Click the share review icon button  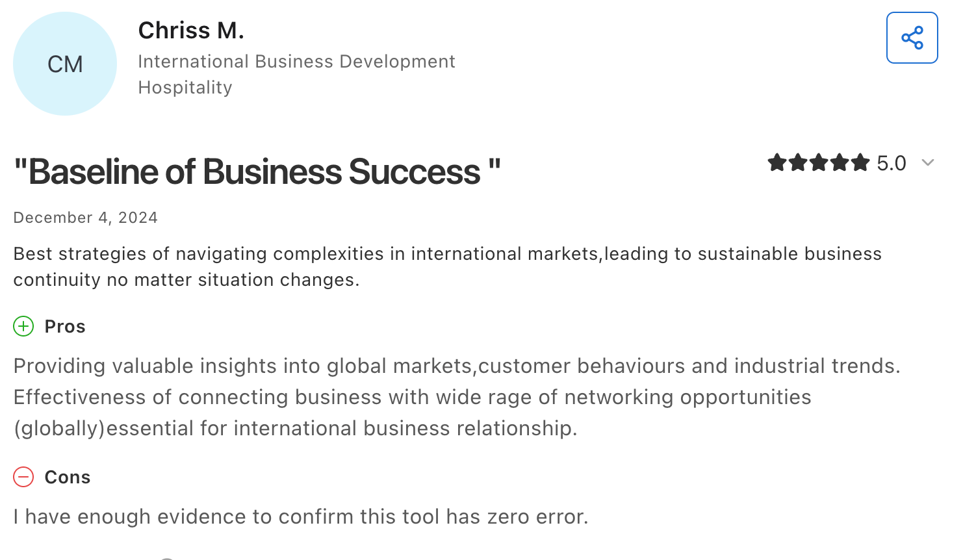(912, 38)
